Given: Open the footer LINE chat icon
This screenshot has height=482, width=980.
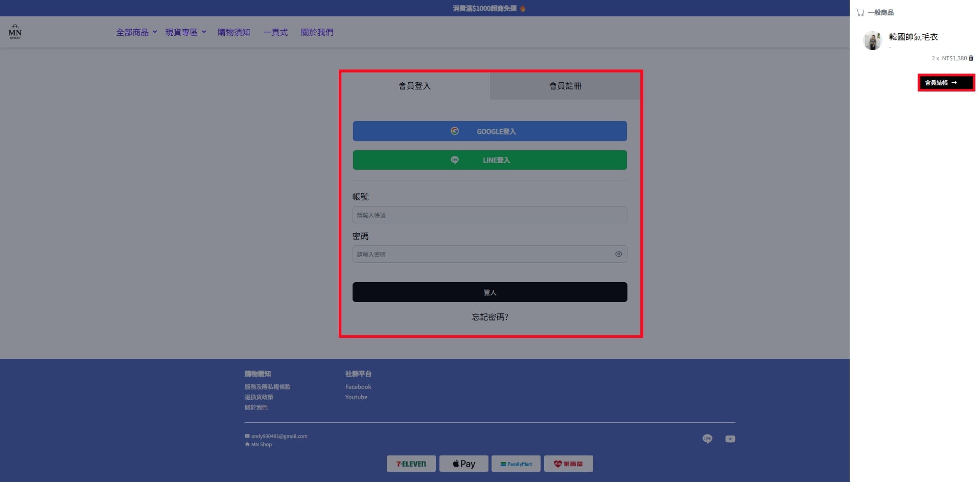Looking at the screenshot, I should tap(707, 439).
